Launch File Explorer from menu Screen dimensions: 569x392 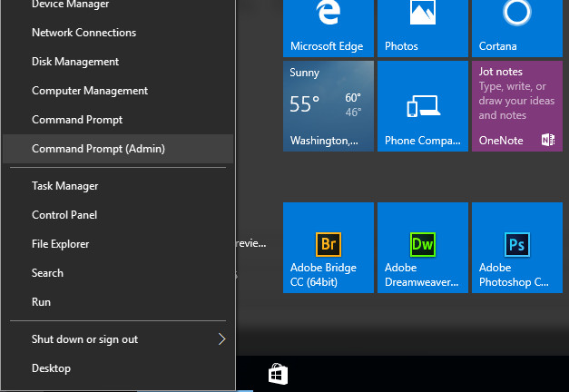click(118, 244)
